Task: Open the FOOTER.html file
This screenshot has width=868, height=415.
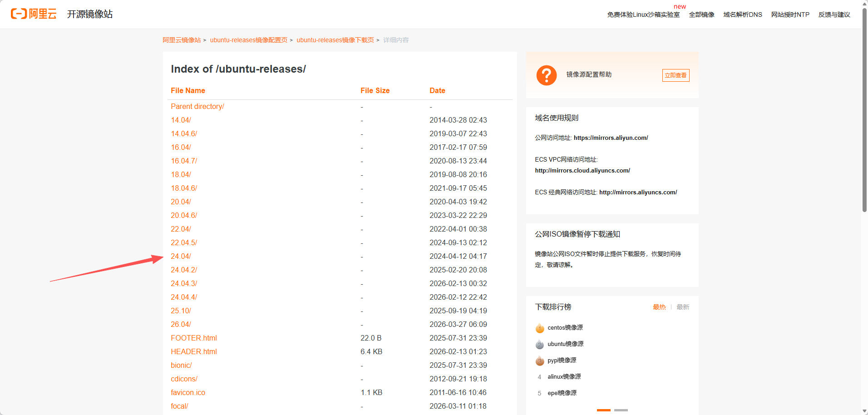Action: (194, 338)
